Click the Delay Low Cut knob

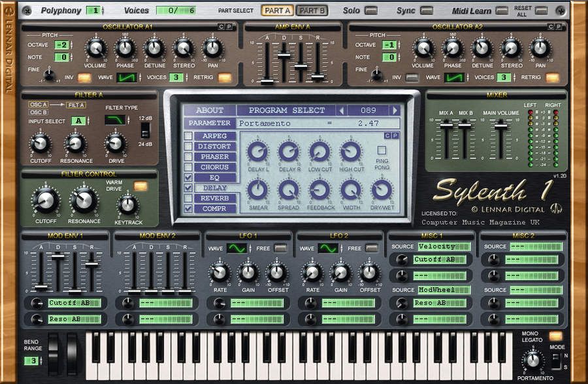[x=319, y=152]
